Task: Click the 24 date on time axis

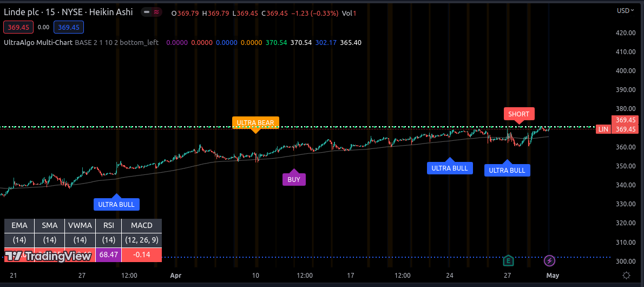Action: (x=450, y=275)
